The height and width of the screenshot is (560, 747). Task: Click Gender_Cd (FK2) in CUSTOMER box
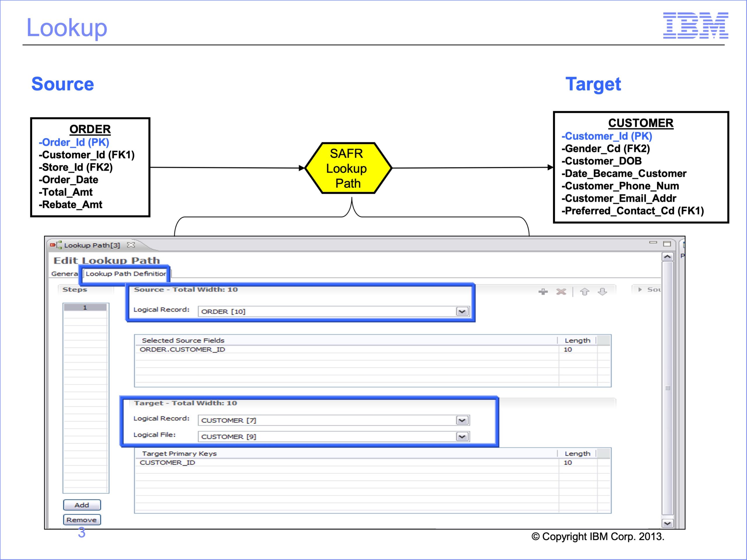(x=605, y=149)
